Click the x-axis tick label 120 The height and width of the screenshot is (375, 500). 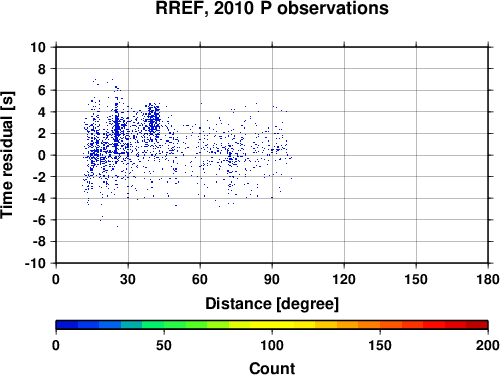coord(344,279)
